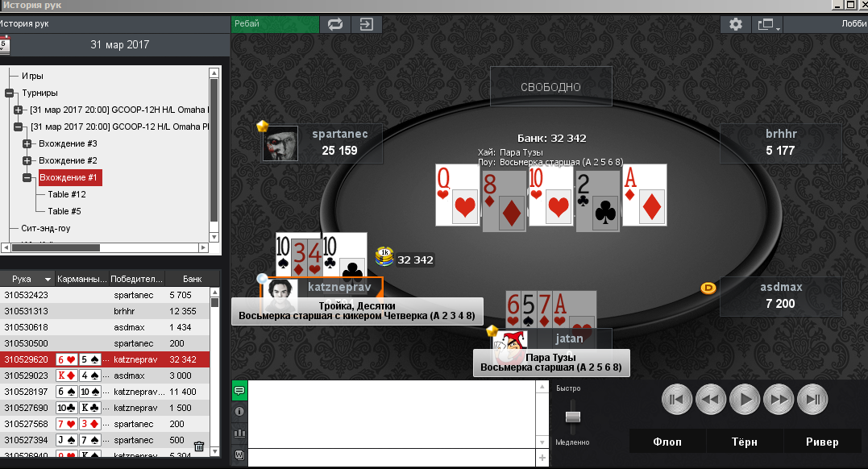Fast-forward the hand replay

[x=779, y=399]
